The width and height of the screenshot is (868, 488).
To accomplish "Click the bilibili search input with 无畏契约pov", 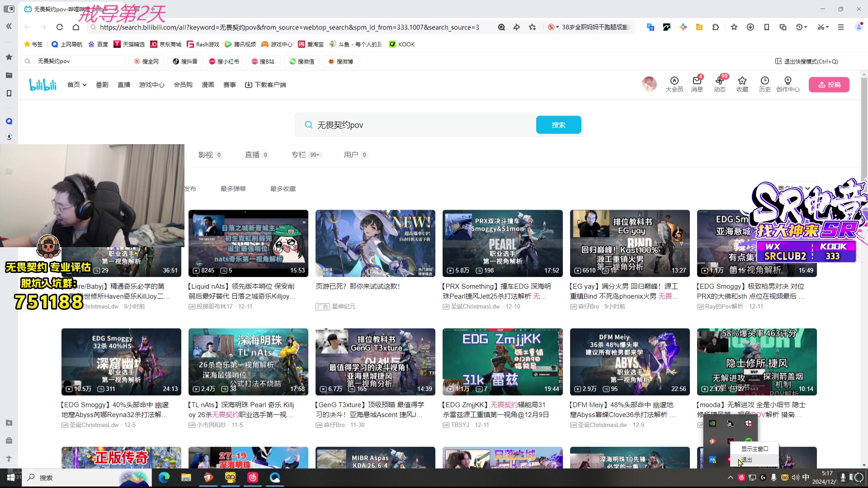I will (x=416, y=125).
